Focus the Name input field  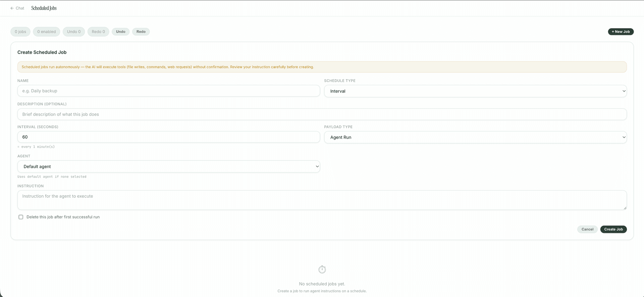click(x=168, y=91)
